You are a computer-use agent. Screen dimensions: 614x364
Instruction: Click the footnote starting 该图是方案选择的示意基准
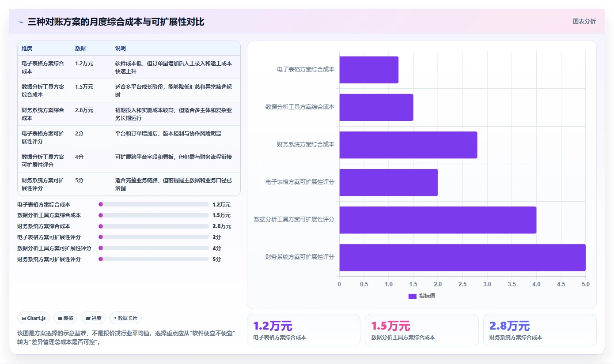[x=126, y=338]
